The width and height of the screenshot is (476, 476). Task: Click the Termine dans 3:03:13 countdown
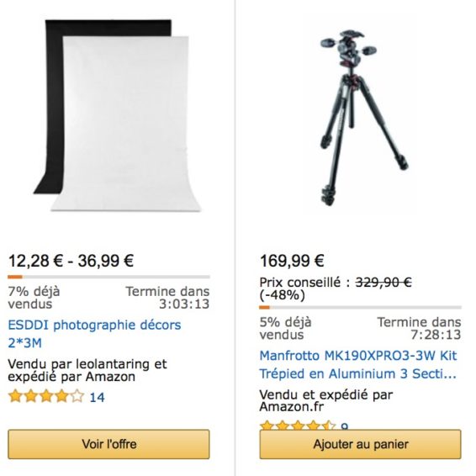point(167,298)
